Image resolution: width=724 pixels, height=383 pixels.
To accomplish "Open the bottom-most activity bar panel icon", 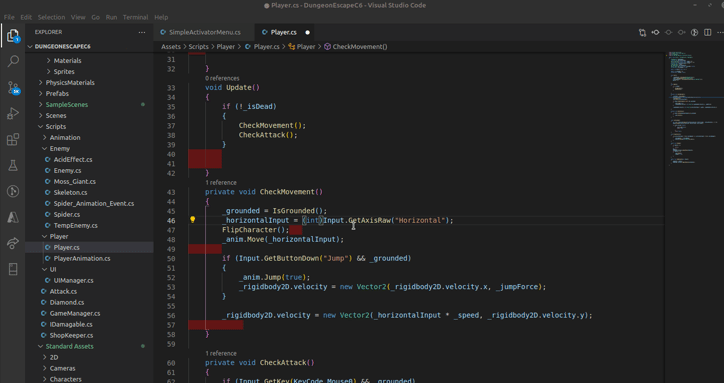I will click(13, 269).
